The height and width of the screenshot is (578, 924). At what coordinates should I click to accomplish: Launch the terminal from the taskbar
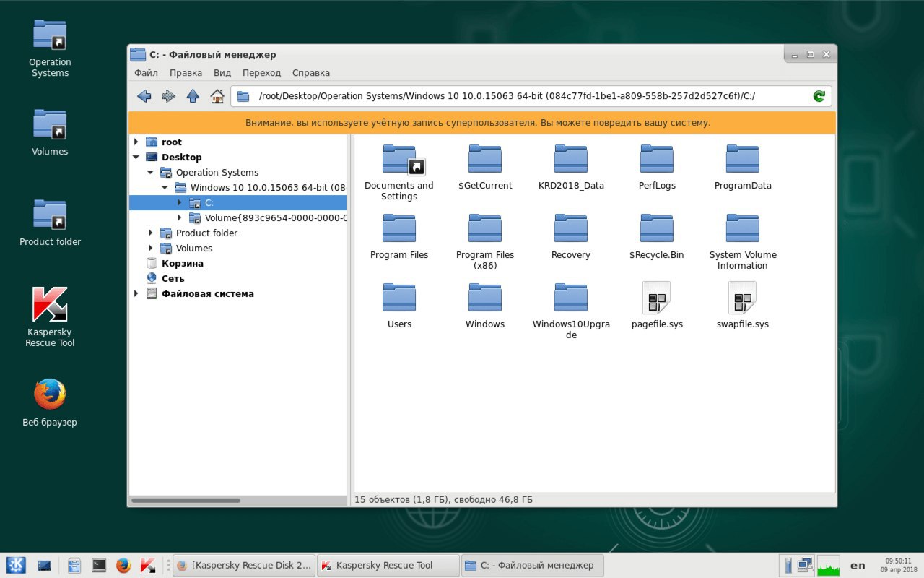pos(99,565)
